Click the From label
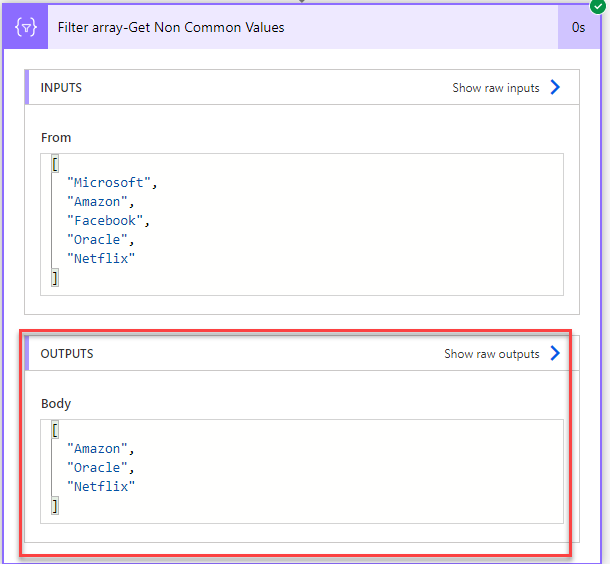The width and height of the screenshot is (610, 564). click(56, 138)
